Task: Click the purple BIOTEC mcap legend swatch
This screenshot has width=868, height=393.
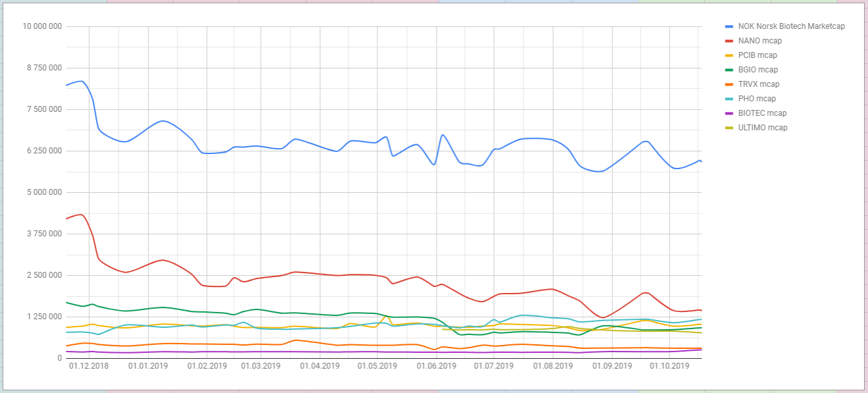Action: pos(729,113)
